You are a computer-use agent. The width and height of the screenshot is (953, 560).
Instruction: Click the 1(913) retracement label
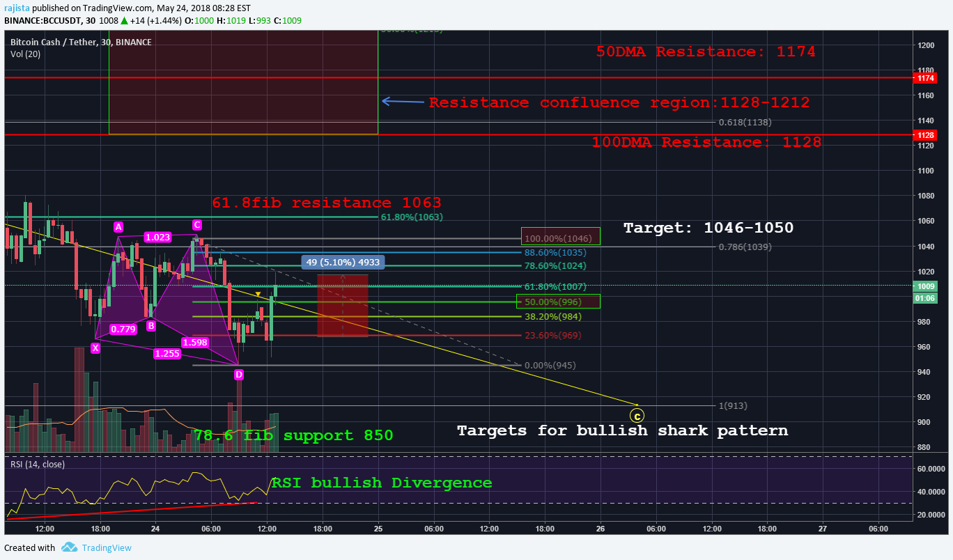pos(733,405)
